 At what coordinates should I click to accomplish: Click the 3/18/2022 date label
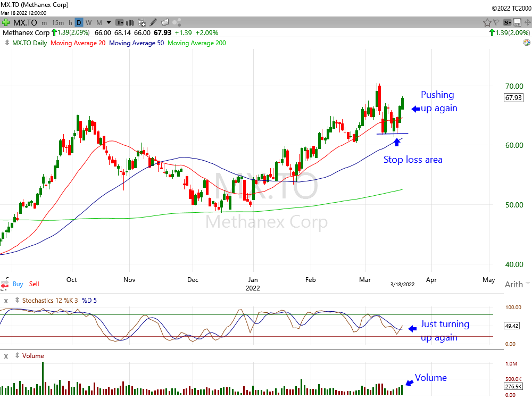tap(402, 284)
